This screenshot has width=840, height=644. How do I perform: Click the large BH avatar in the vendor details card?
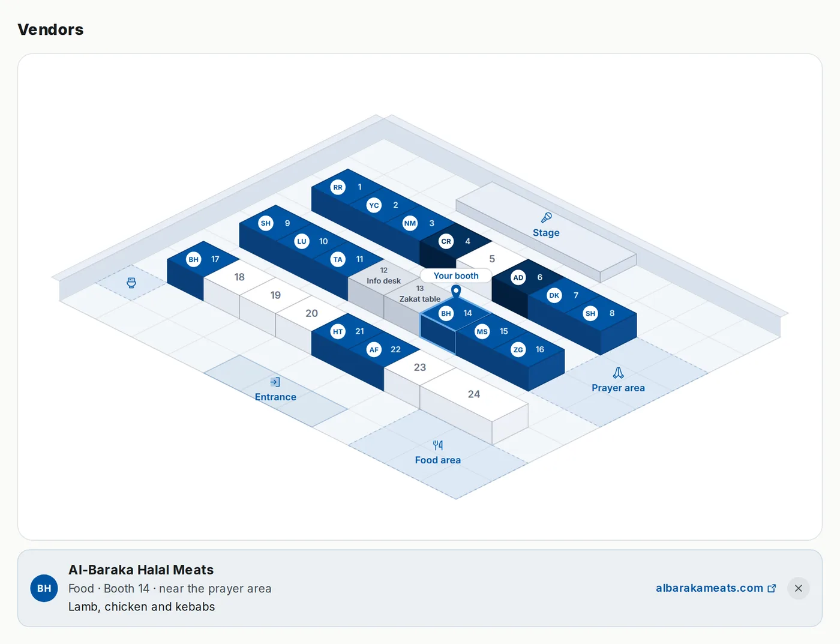(44, 588)
